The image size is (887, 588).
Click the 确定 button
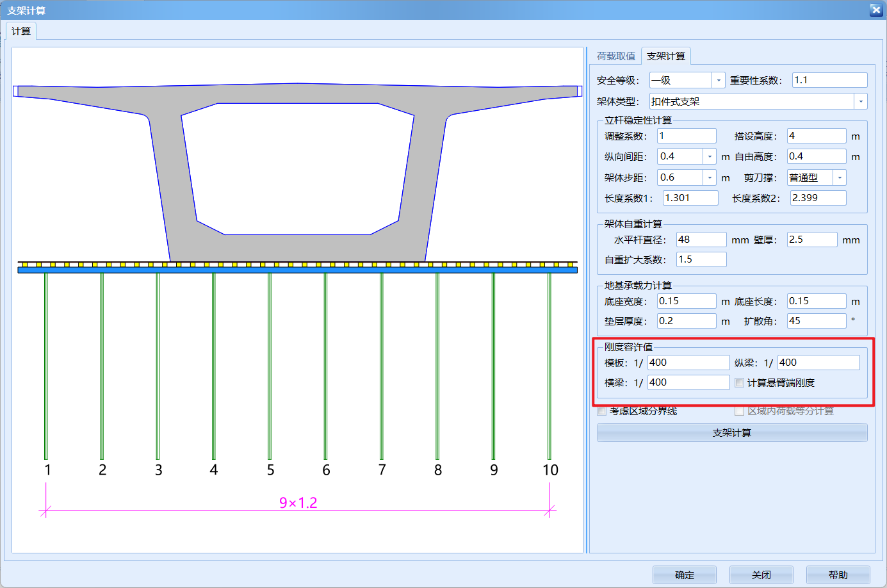point(684,575)
